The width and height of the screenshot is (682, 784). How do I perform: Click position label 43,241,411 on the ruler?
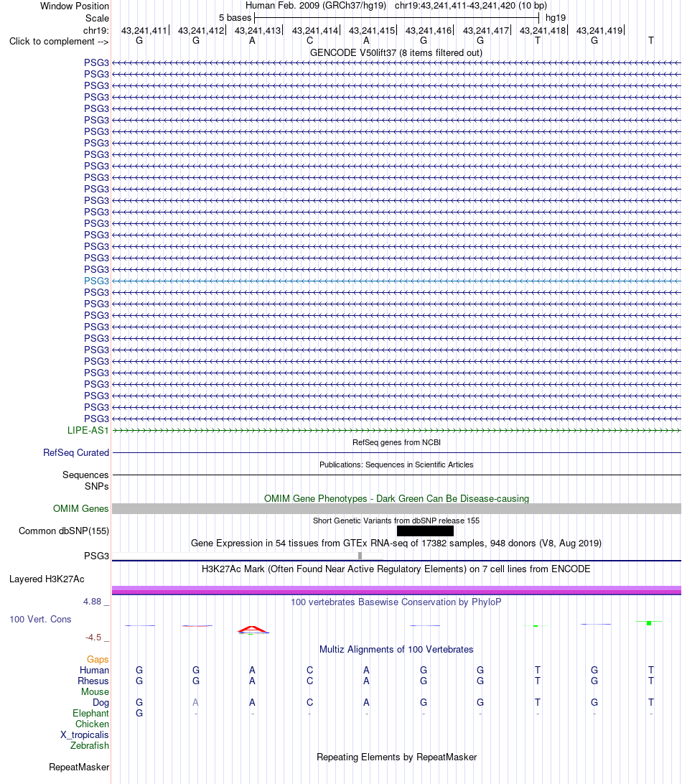click(x=144, y=30)
